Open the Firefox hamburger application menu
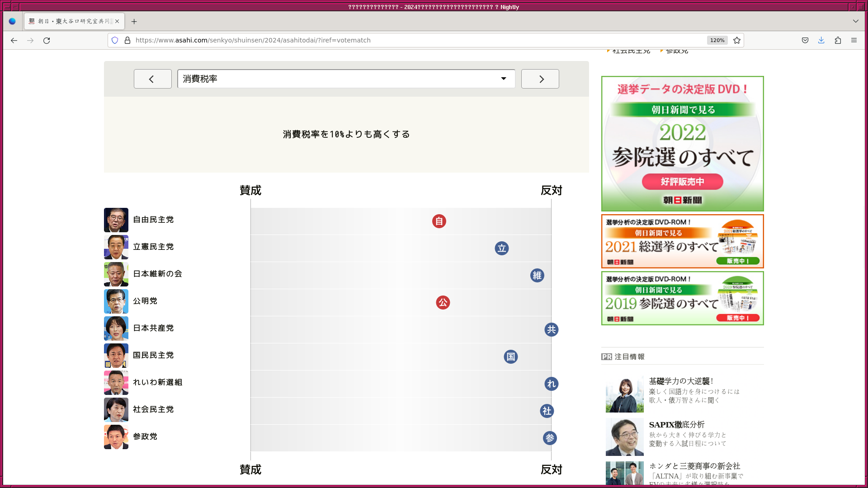Viewport: 868px width, 488px height. [x=854, y=40]
